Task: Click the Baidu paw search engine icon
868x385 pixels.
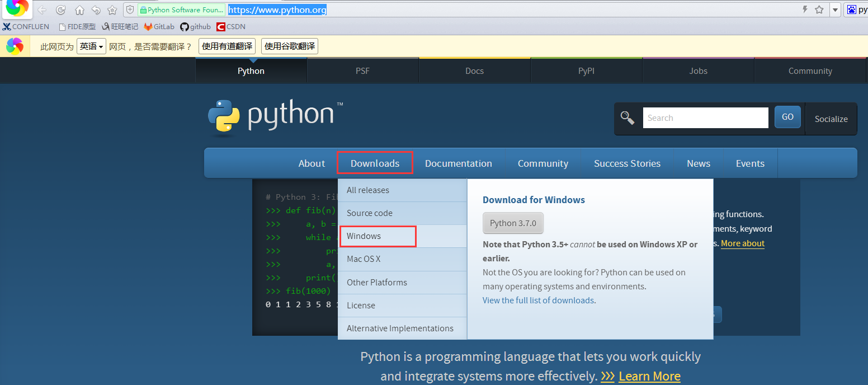Action: pos(851,10)
